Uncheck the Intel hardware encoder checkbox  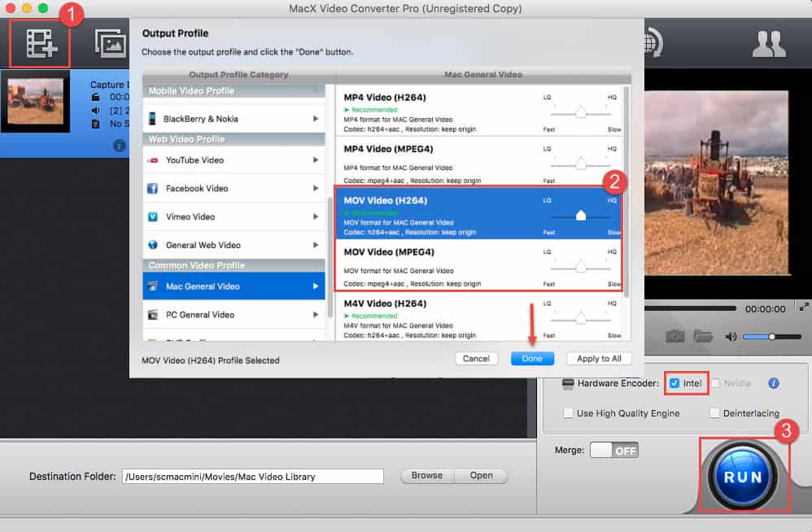pyautogui.click(x=673, y=383)
